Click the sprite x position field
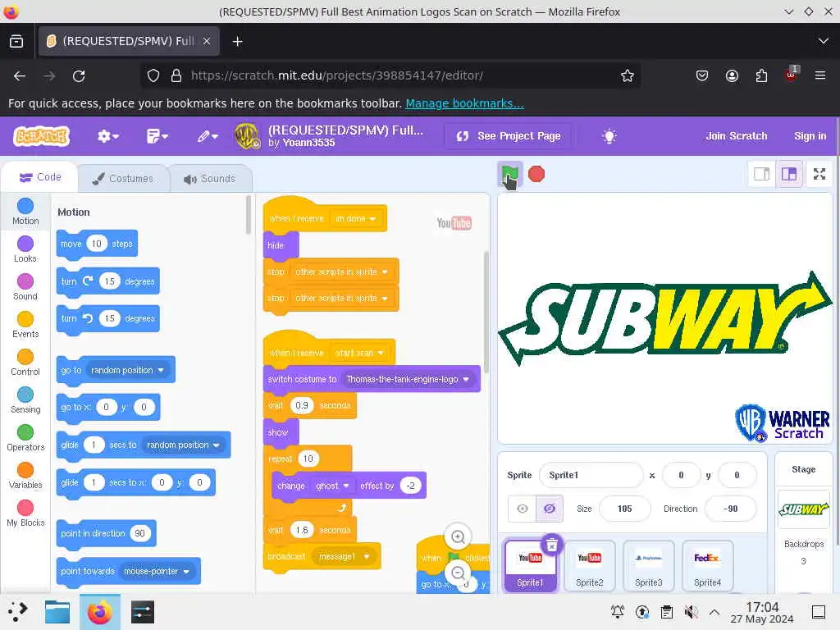The height and width of the screenshot is (630, 840). pyautogui.click(x=681, y=475)
